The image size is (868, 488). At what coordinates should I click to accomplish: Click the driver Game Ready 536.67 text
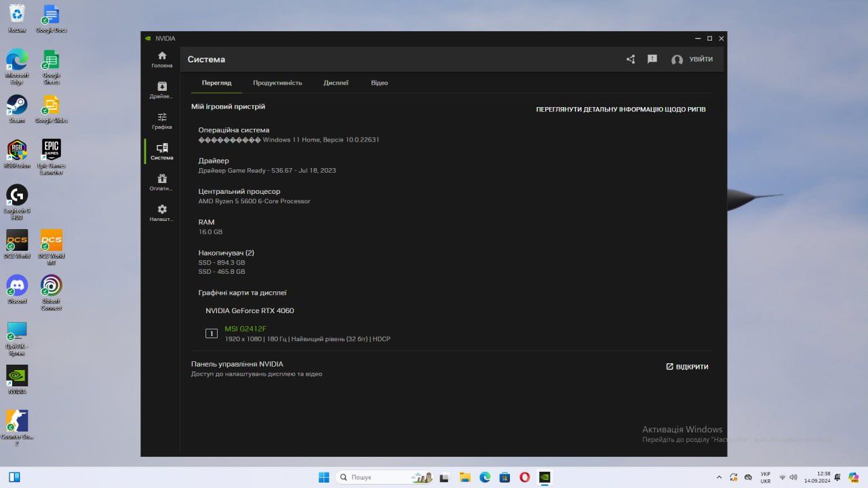click(x=267, y=170)
